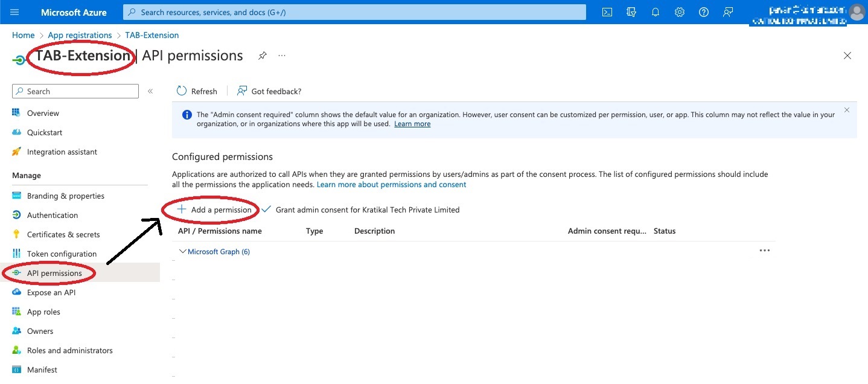Viewport: 868px width, 384px height.
Task: Click the Integration assistant rocket icon
Action: tap(16, 152)
